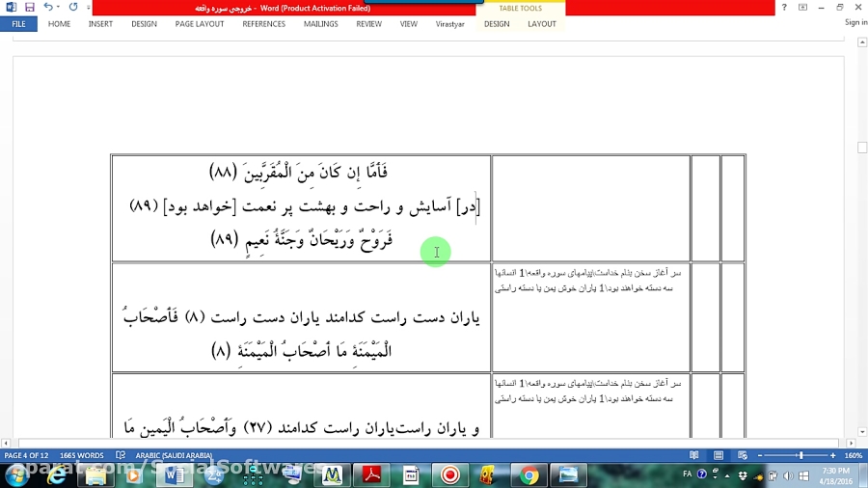Click the PAGE 4 OF 12 indicator
The width and height of the screenshot is (868, 488).
pyautogui.click(x=27, y=455)
